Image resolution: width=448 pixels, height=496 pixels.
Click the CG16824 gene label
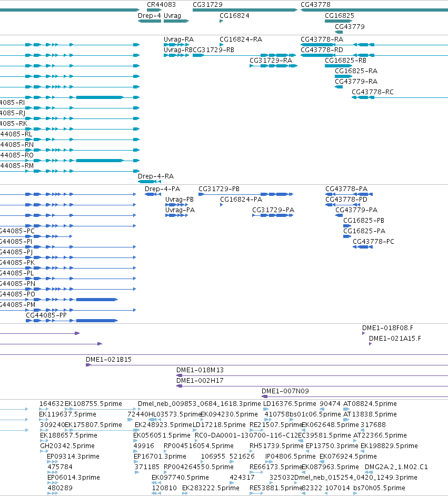coord(234,16)
